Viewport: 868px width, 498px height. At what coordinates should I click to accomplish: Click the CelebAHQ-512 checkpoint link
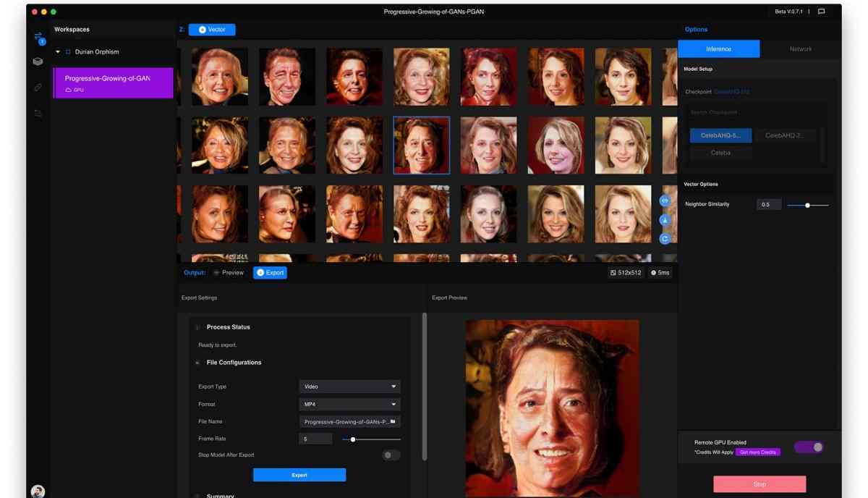coord(732,92)
